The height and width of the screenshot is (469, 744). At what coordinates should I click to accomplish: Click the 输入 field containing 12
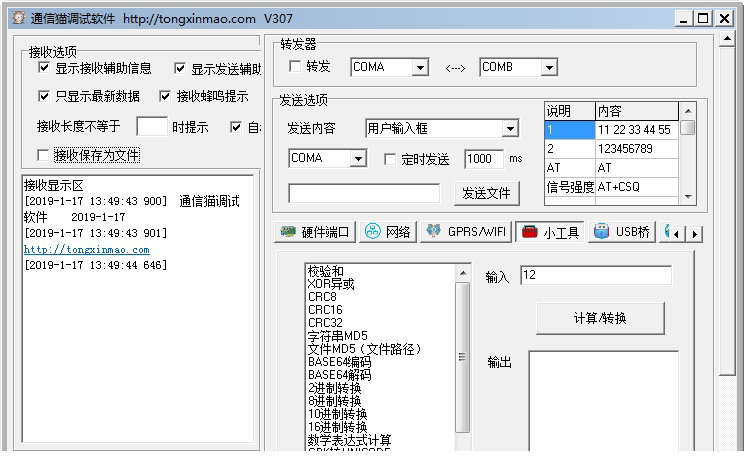pos(596,275)
